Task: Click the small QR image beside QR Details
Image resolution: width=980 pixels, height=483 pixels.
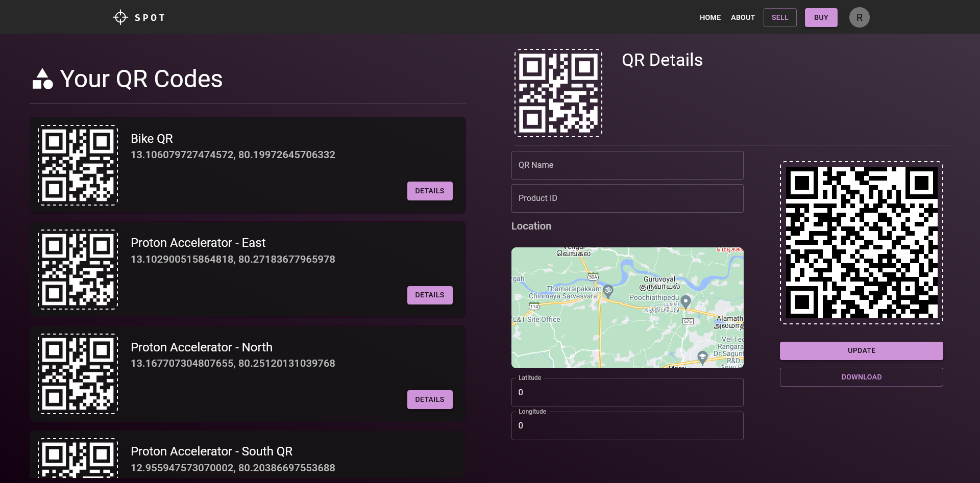Action: pos(558,93)
